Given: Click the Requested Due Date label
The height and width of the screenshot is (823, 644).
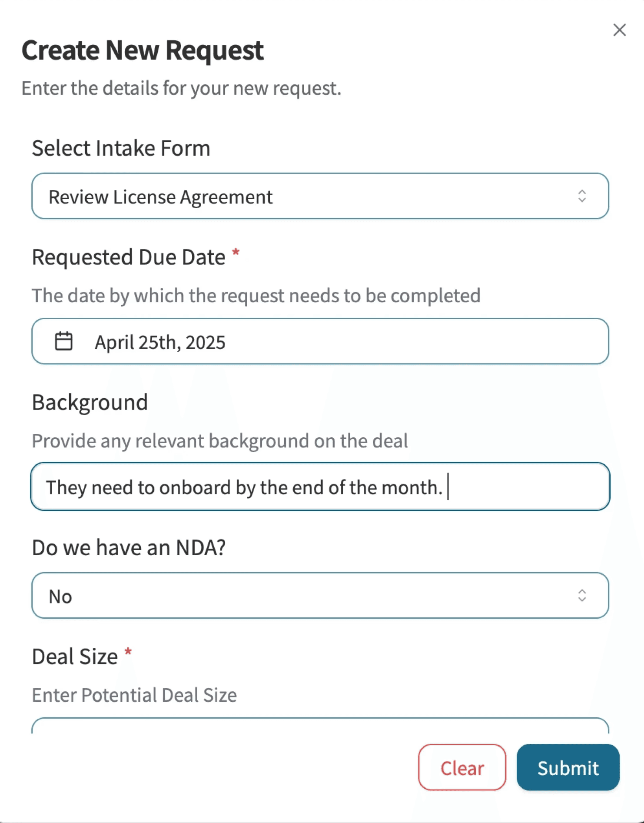Looking at the screenshot, I should pyautogui.click(x=127, y=257).
